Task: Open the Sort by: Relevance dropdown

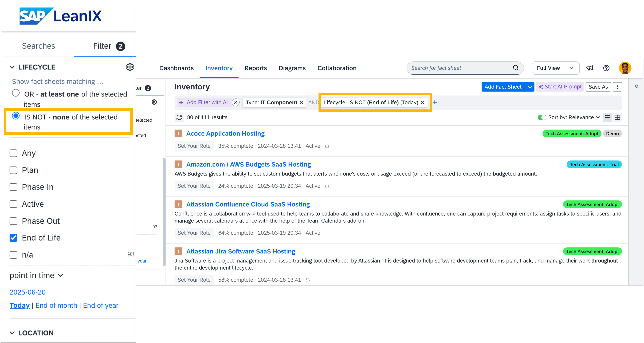Action: point(574,117)
